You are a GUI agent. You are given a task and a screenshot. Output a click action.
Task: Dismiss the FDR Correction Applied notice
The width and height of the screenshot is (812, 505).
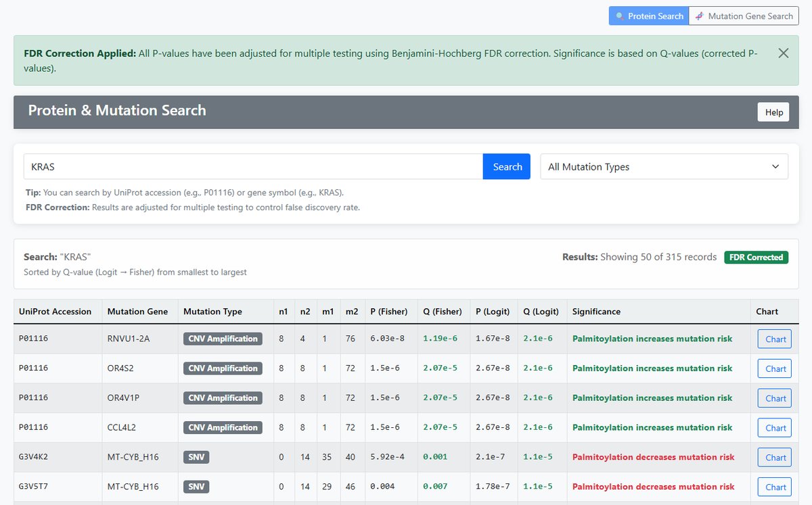[783, 53]
